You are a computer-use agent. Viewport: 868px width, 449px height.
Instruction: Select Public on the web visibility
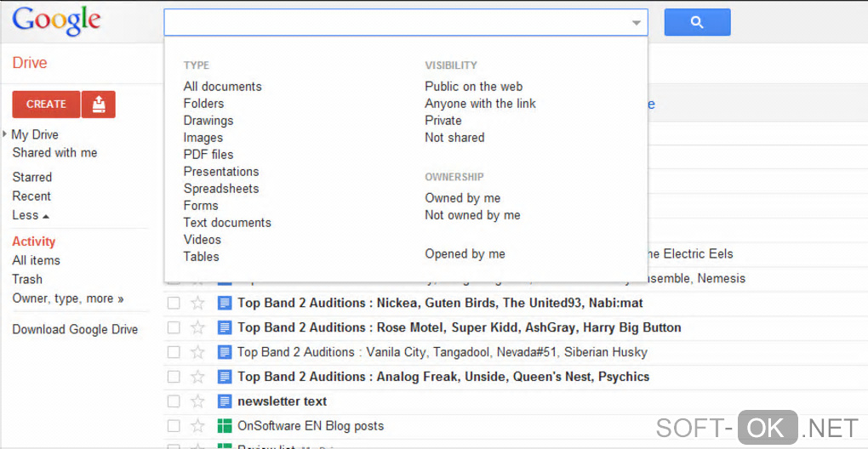click(x=474, y=86)
